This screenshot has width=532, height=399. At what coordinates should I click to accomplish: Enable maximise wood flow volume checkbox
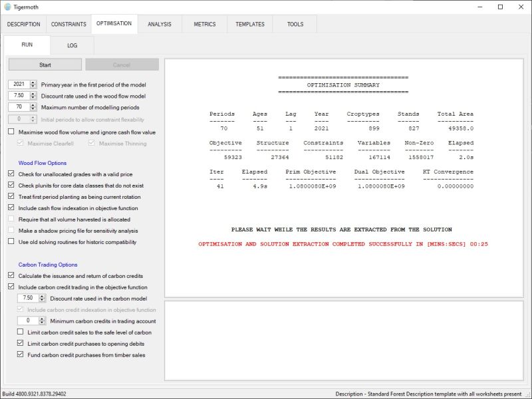(11, 132)
